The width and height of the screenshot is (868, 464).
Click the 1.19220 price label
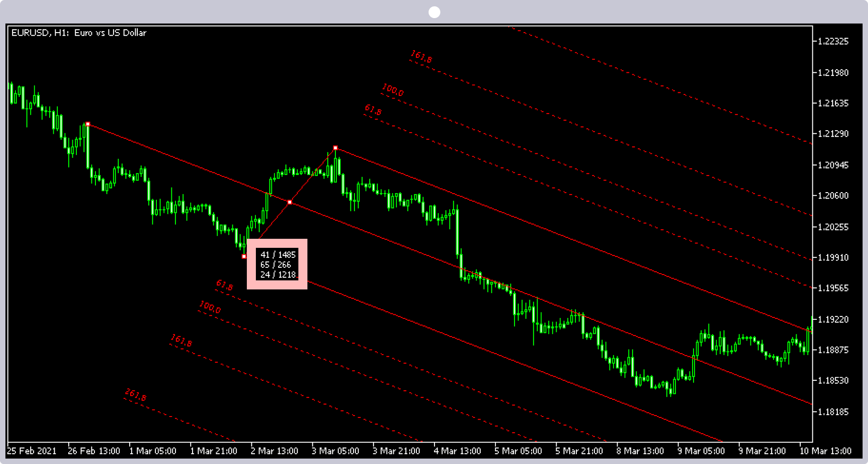pos(833,319)
